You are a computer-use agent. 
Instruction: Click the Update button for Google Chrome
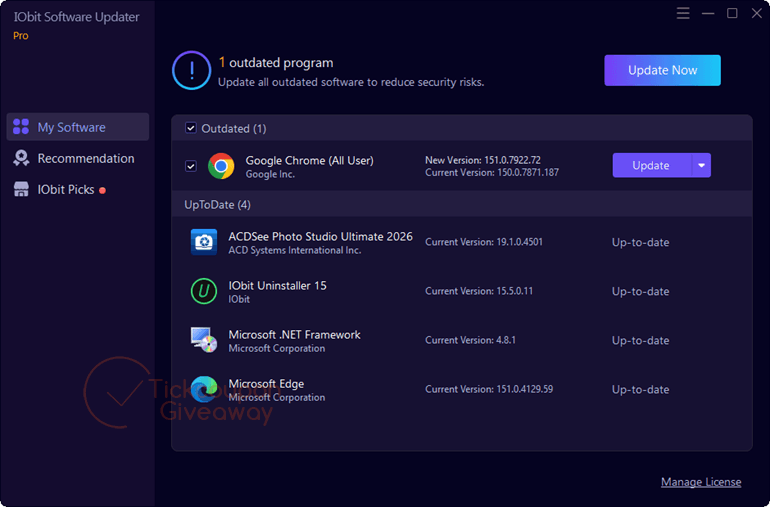[x=652, y=166]
